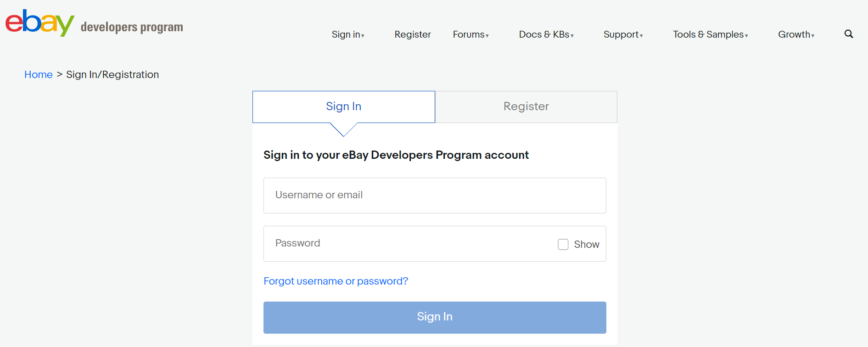Open Forgot username or password link
This screenshot has width=868, height=347.
(336, 281)
